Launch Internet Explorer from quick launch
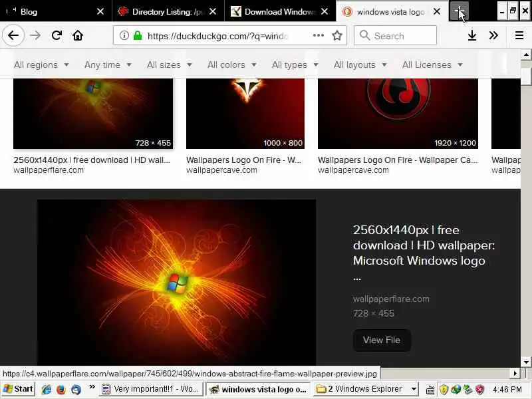The image size is (532, 399). [47, 389]
